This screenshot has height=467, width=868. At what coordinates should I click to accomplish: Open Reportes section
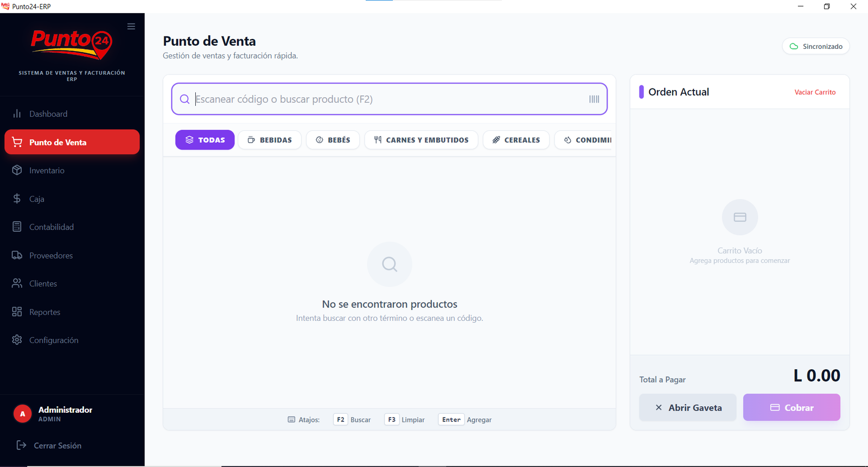72,312
